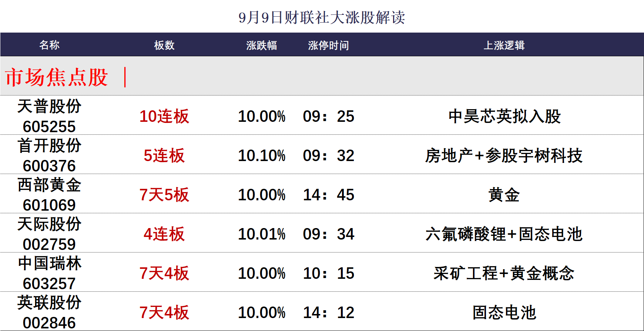
Task: Select the 市场焦点股 section heading
Action: [57, 77]
